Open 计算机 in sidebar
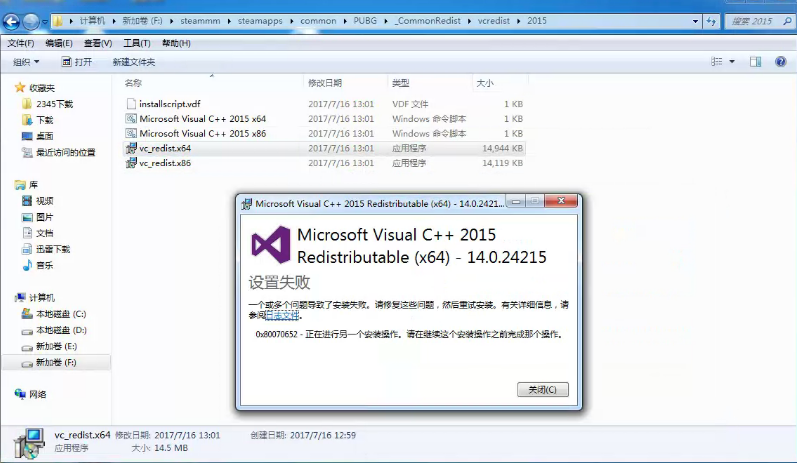The height and width of the screenshot is (463, 801). 41,297
